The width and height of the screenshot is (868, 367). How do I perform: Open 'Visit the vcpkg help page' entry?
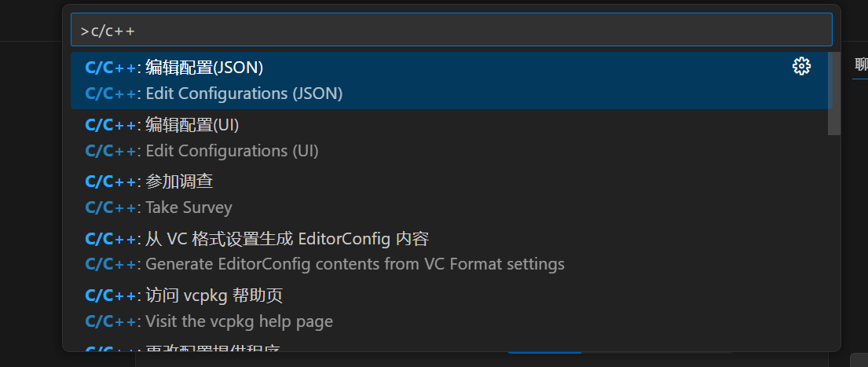click(x=239, y=321)
